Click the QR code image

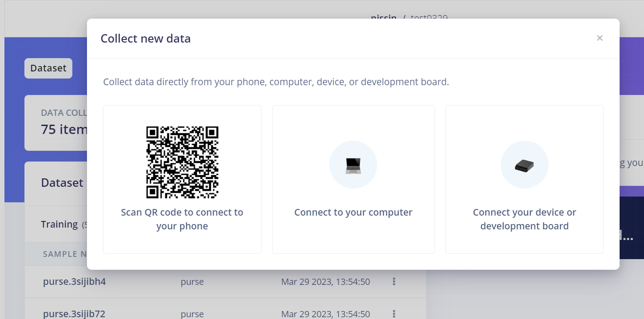[182, 162]
